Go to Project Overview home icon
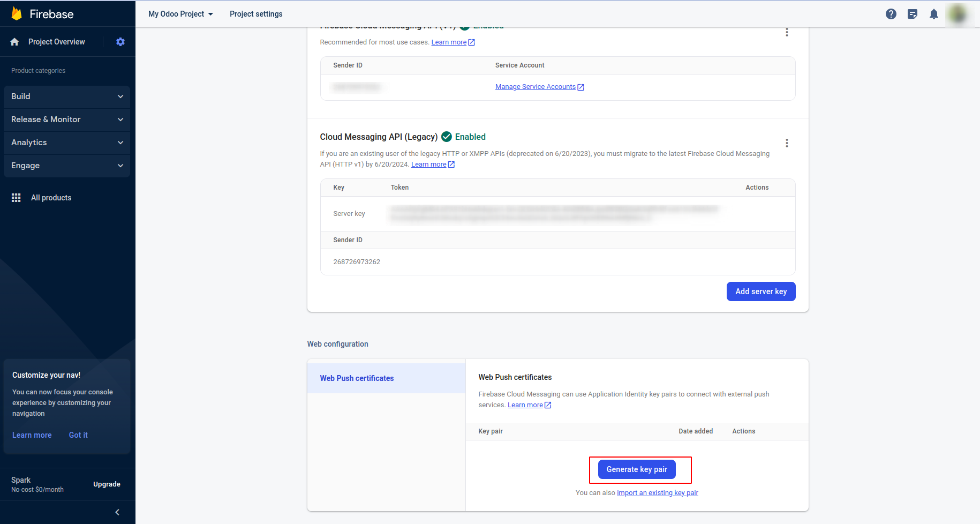The height and width of the screenshot is (524, 980). tap(14, 42)
